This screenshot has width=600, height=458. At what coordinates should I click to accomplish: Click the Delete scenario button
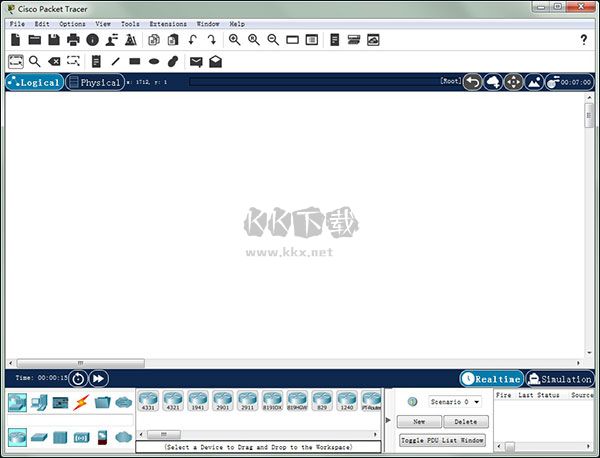point(466,422)
